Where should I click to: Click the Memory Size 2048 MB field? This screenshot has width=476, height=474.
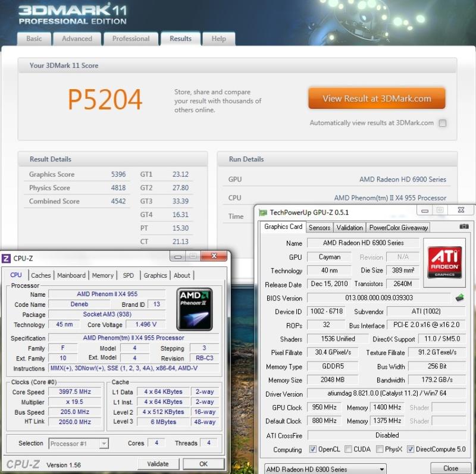333,379
